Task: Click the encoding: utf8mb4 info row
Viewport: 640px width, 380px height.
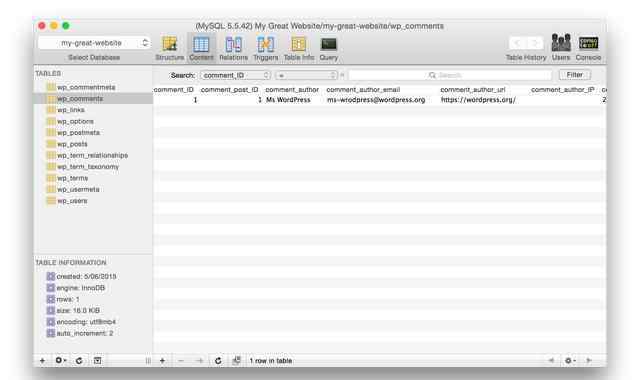Action: click(81, 322)
